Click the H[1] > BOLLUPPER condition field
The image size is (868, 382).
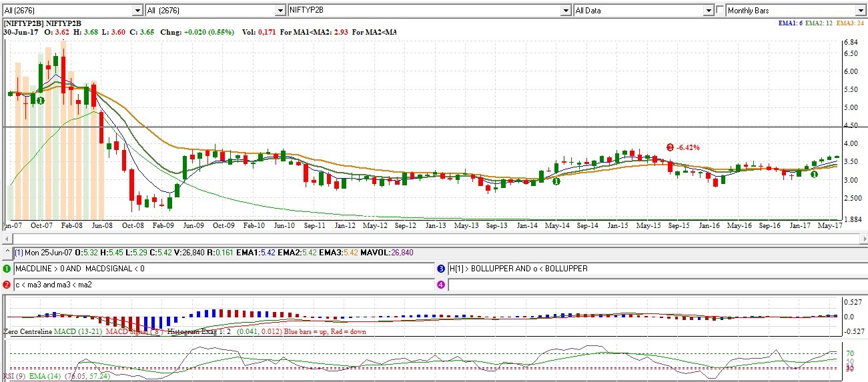657,269
